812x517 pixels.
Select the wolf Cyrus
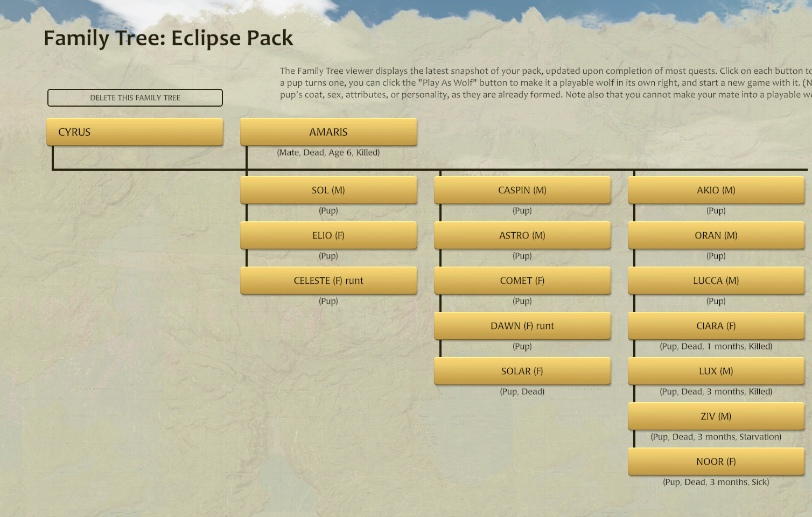point(134,131)
